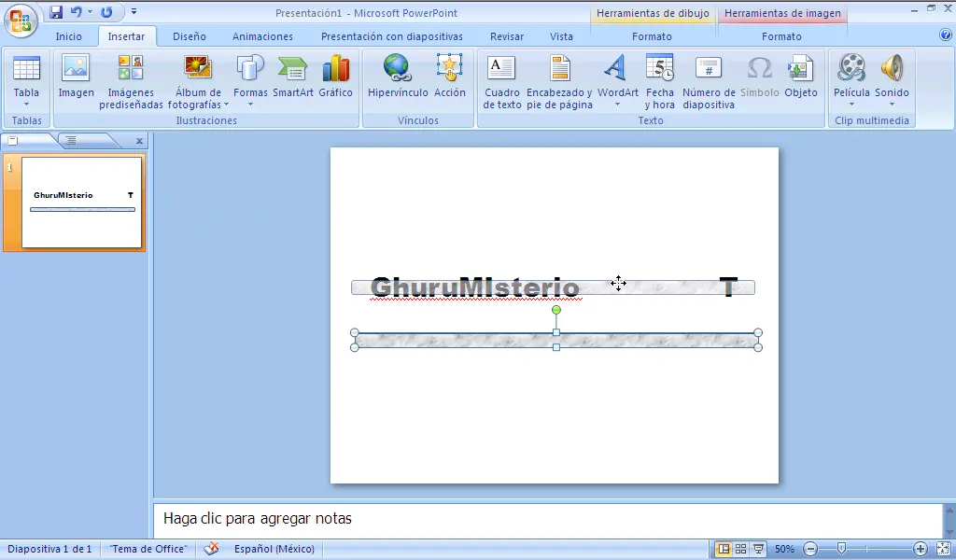This screenshot has height=560, width=956.
Task: Expand the Película dropdown arrow
Action: click(851, 105)
